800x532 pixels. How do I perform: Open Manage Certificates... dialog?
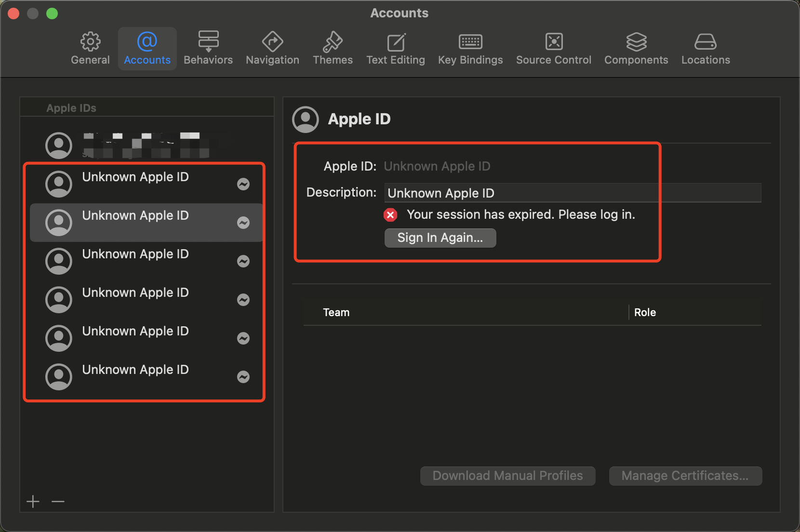685,476
